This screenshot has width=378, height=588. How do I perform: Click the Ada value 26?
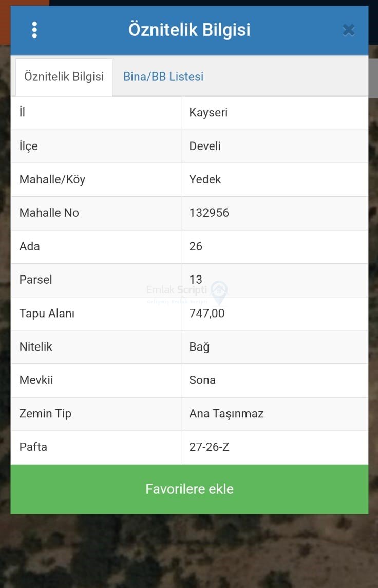click(196, 246)
